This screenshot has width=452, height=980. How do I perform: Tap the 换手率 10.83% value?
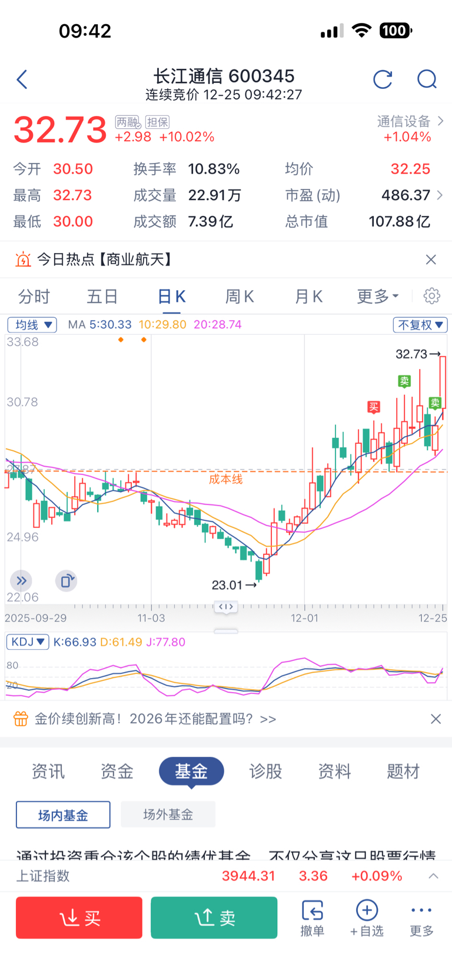coord(214,169)
